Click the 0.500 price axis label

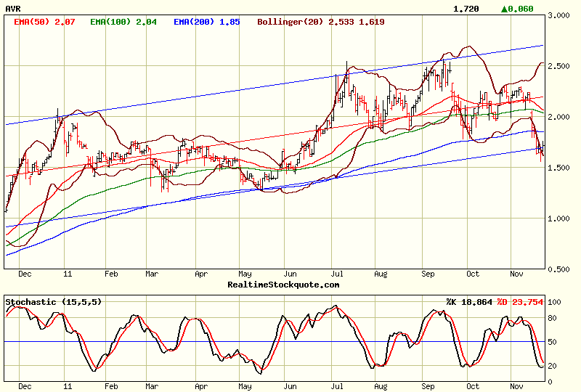tap(558, 269)
